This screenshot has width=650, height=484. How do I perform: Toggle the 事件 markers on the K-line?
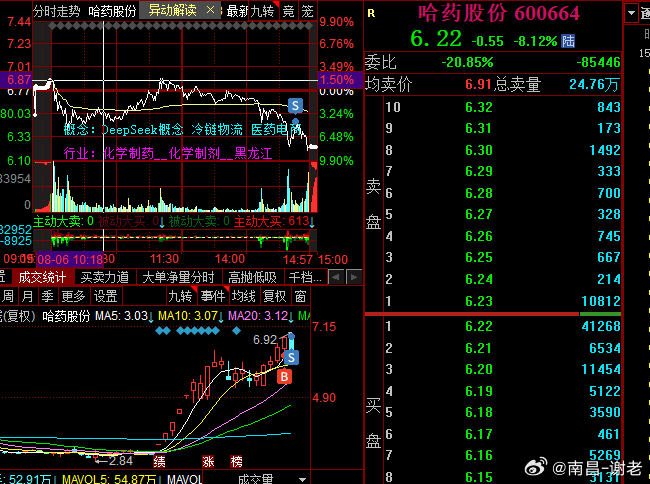coord(213,296)
